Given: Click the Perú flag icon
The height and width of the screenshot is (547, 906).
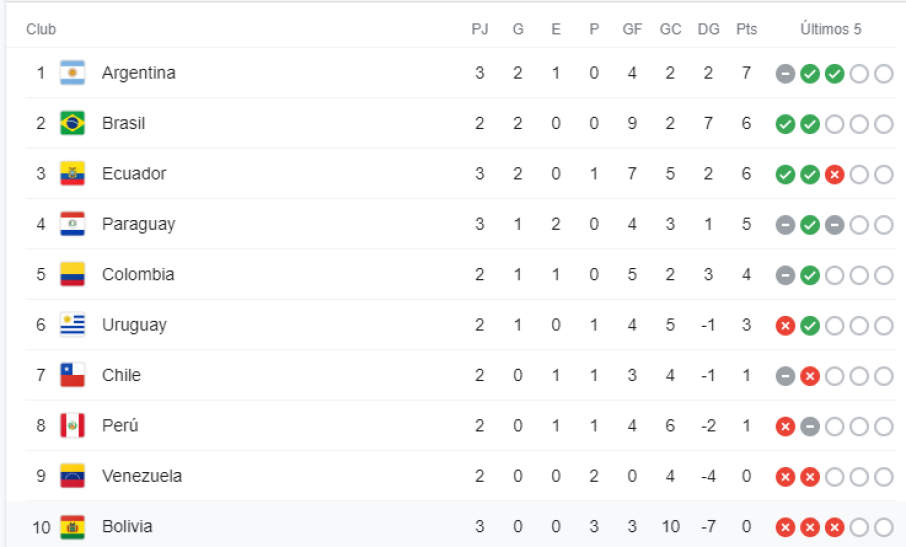Looking at the screenshot, I should (72, 426).
